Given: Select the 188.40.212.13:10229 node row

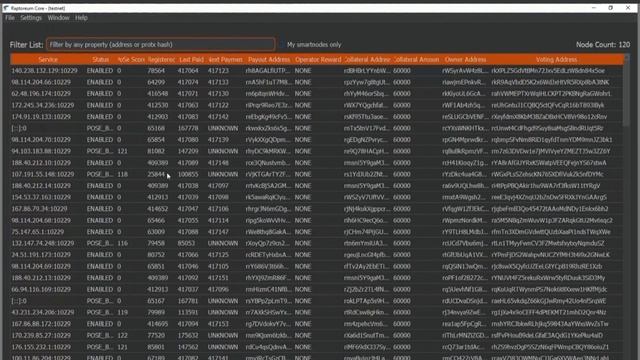Looking at the screenshot, I should coord(317,278).
